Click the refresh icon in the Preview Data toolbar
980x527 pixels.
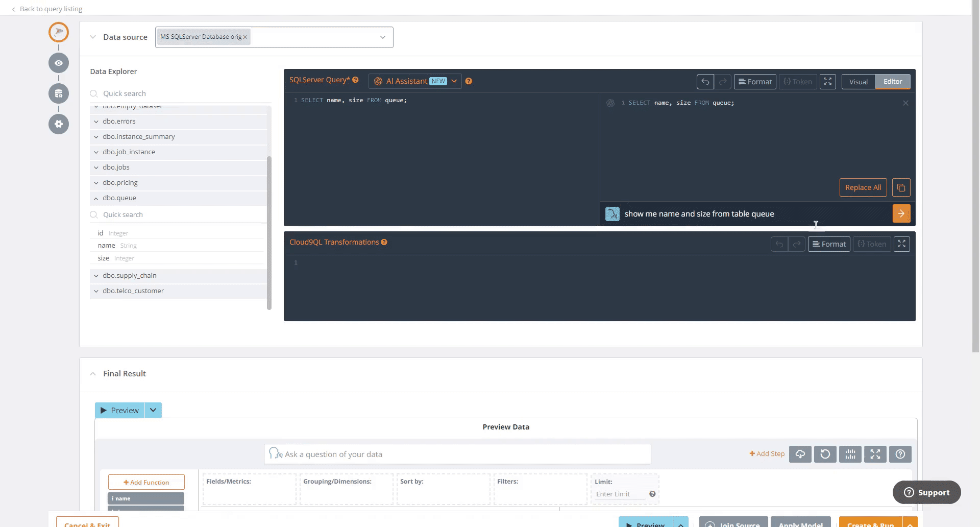825,454
